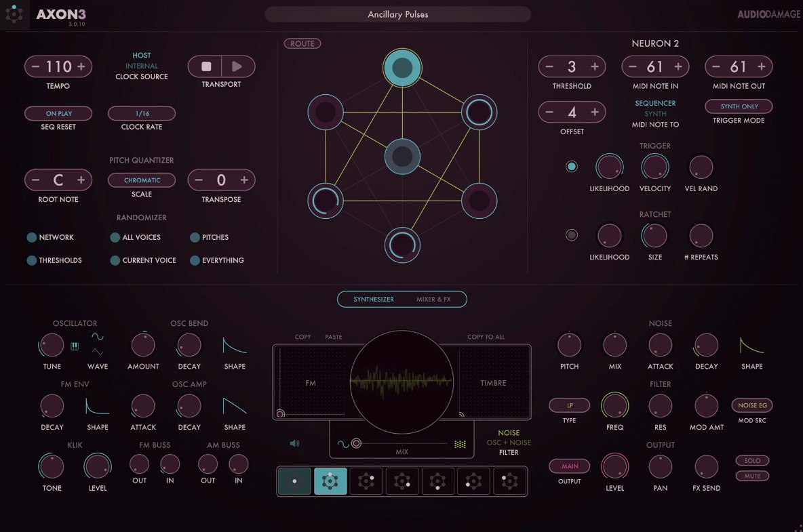Randomize CURRENT VOICE
Image resolution: width=803 pixels, height=532 pixels.
coord(115,260)
